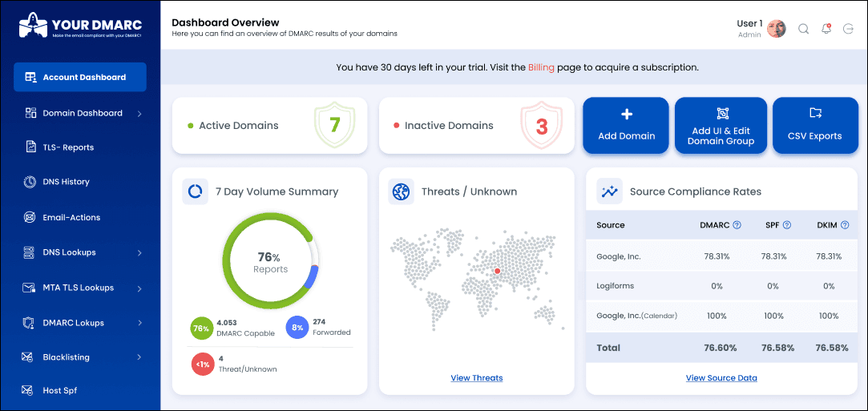Click the Email-Actions envelope icon
This screenshot has width=868, height=411.
(30, 217)
